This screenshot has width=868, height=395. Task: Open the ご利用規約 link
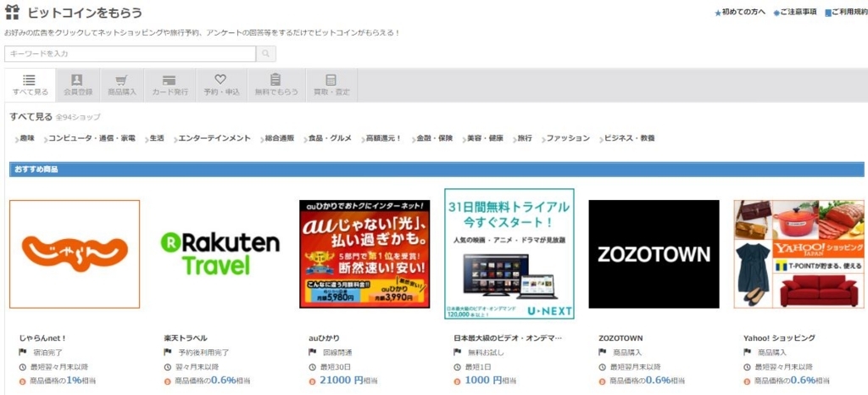coord(849,12)
